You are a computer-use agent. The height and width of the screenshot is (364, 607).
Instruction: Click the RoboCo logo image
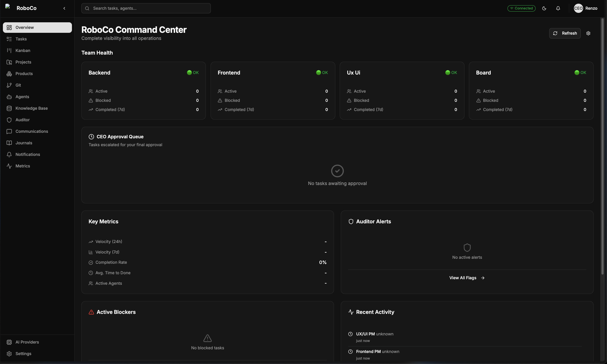point(8,7)
